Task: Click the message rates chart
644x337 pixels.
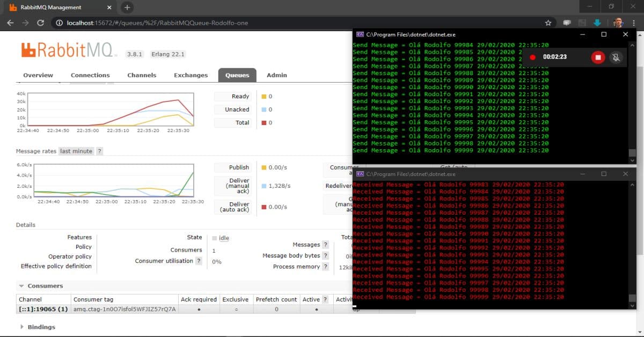Action: [114, 180]
